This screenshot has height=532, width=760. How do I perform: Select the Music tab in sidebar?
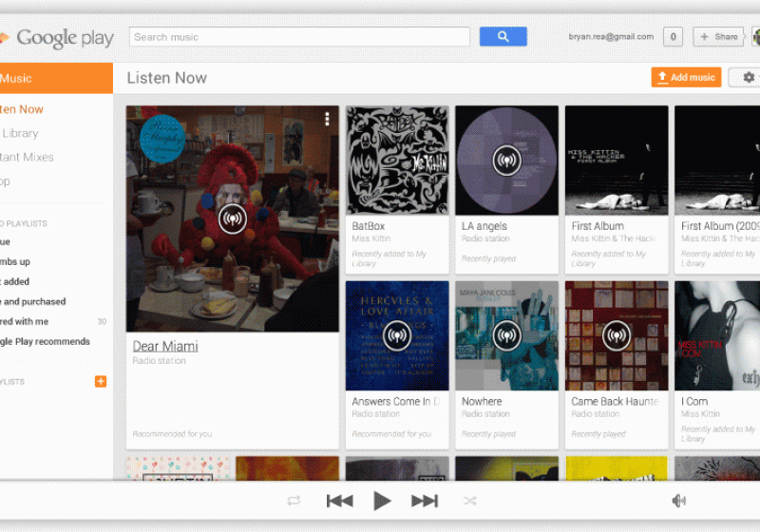[x=56, y=78]
